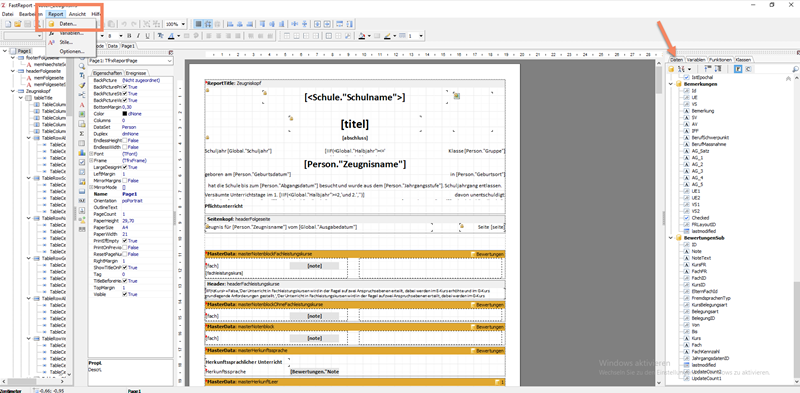Toggle the align to grid toolbar icon
800x393 pixels.
point(208,24)
